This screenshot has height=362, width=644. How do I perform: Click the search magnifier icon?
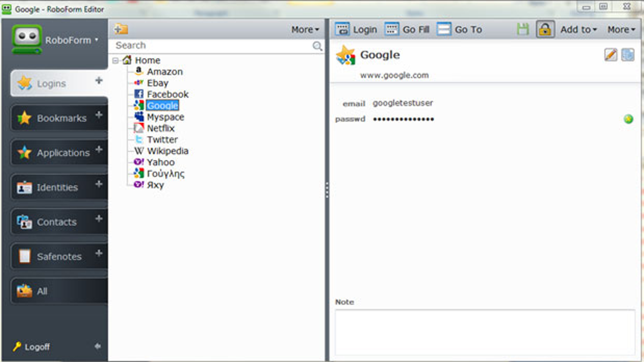coord(318,46)
